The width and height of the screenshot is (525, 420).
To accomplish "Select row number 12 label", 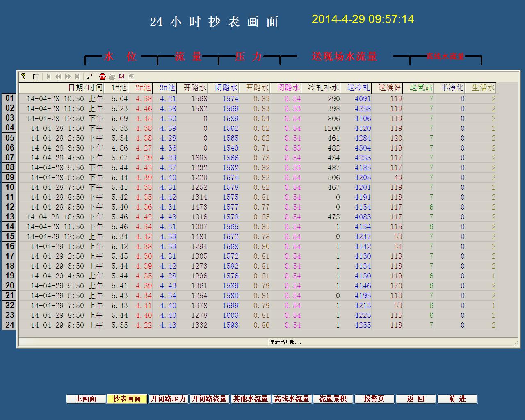I will pyautogui.click(x=10, y=207).
